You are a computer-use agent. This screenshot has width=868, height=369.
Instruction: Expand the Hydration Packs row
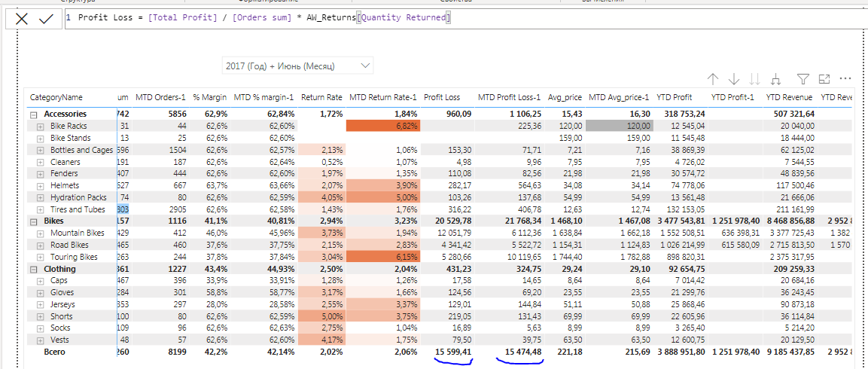[x=40, y=198]
